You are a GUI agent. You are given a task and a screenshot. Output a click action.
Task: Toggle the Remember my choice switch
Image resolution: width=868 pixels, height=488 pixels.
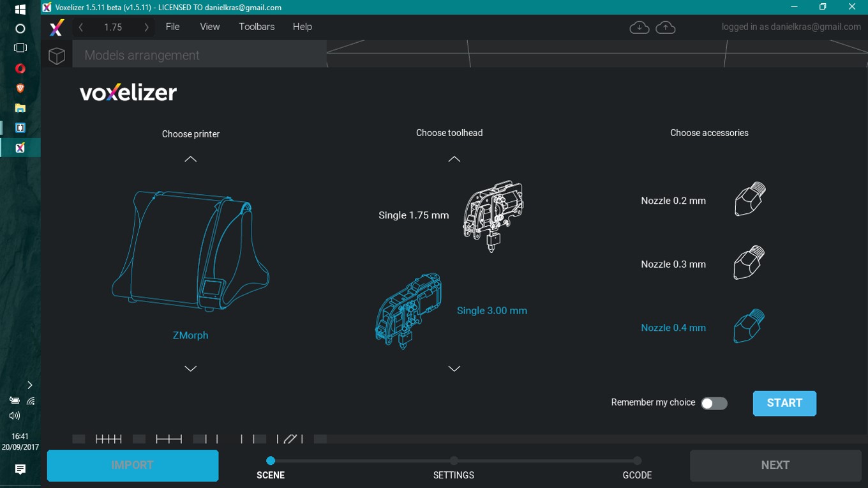(714, 404)
